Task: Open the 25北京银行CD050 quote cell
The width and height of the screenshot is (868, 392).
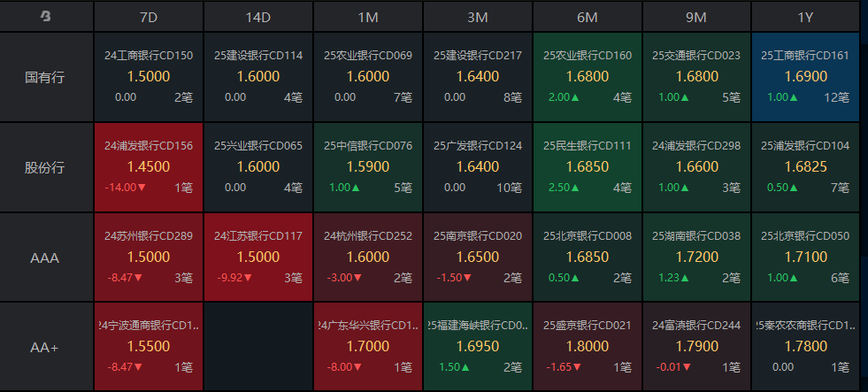Action: [805, 257]
